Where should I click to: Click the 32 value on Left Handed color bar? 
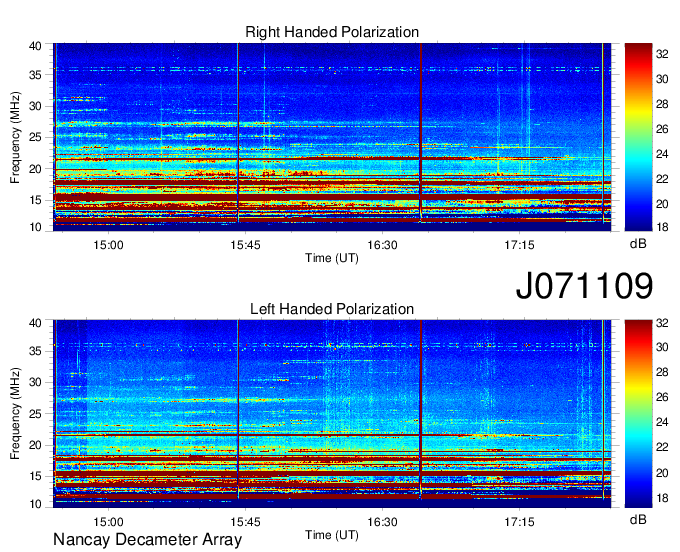(x=662, y=323)
